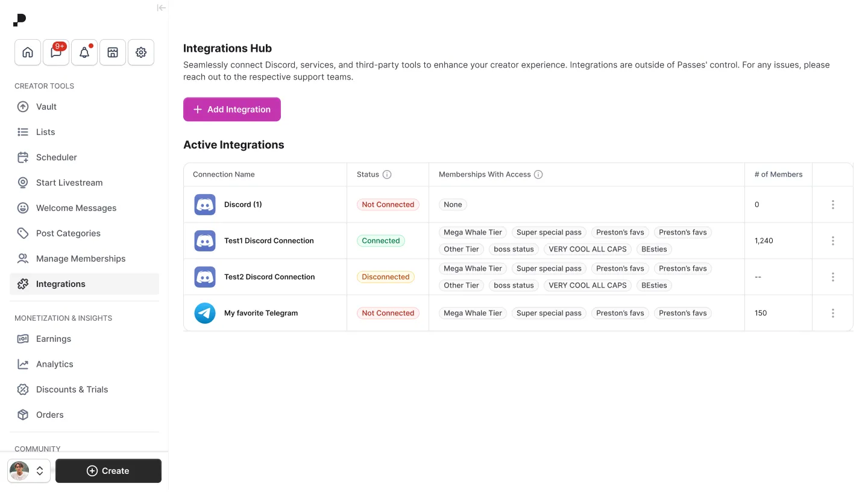The image size is (868, 492).
Task: Expand the account switcher beside the avatar
Action: [x=40, y=471]
